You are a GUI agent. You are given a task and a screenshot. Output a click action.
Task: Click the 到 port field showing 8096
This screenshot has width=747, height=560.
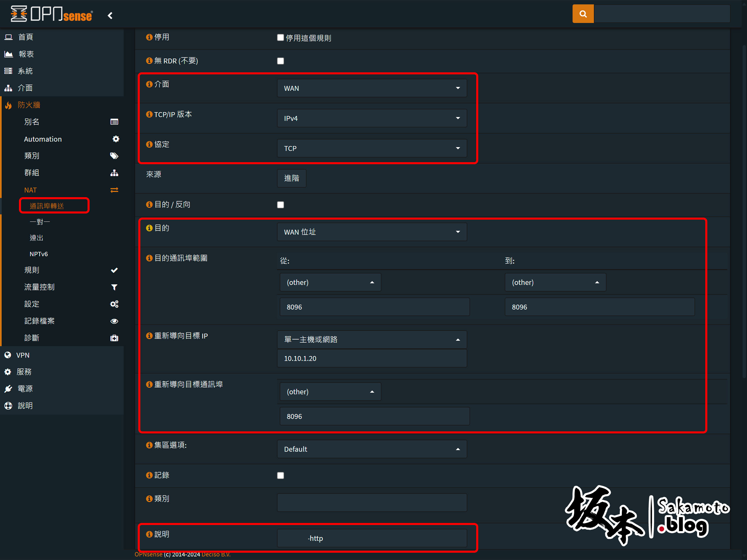point(599,307)
